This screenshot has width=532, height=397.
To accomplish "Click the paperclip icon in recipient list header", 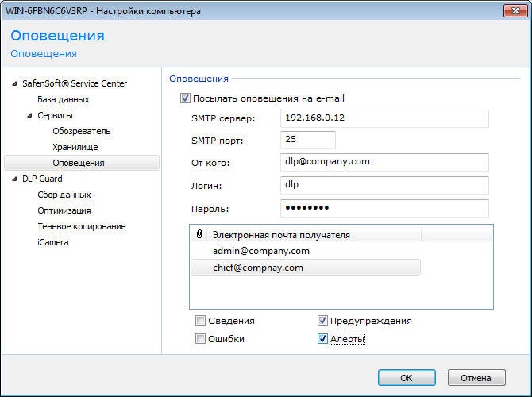I will pos(199,235).
